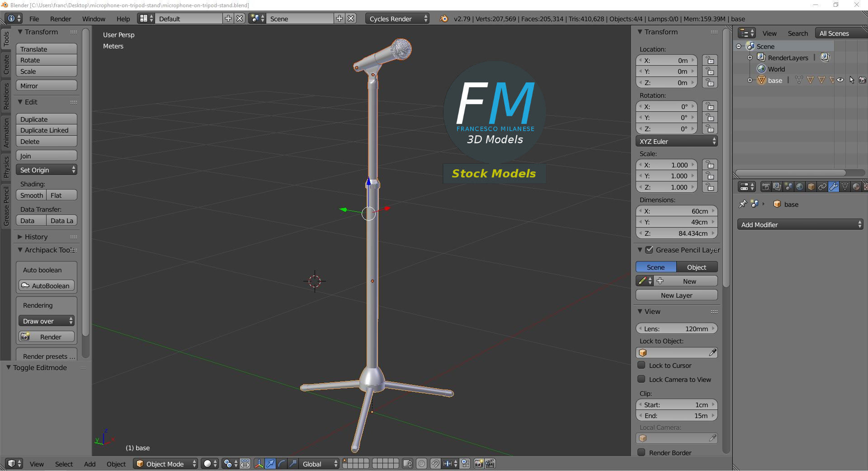
Task: Switch to the Create tab
Action: tap(6, 65)
